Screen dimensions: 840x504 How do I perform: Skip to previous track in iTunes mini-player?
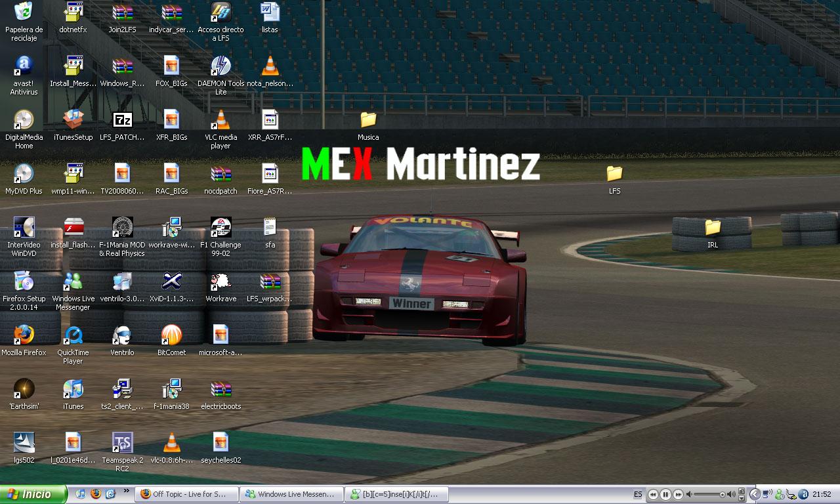[x=653, y=494]
